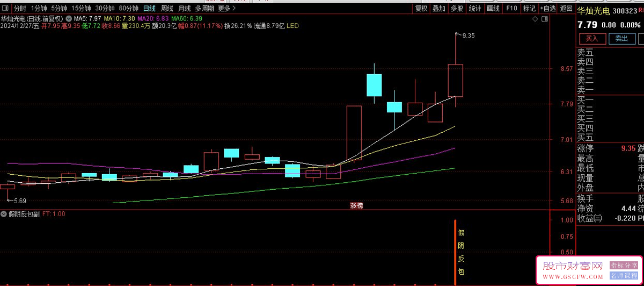Click the 8.57 price axis label
Image resolution: width=644 pixels, height=286 pixels.
tap(567, 69)
